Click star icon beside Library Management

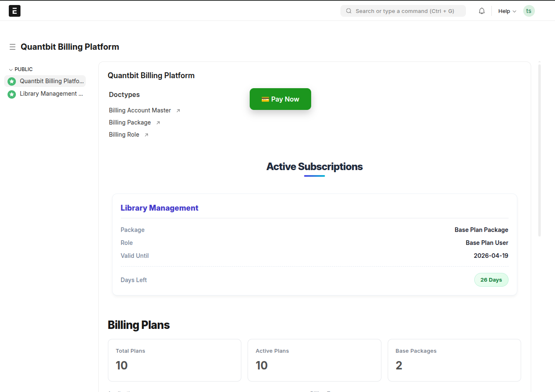[x=12, y=94]
